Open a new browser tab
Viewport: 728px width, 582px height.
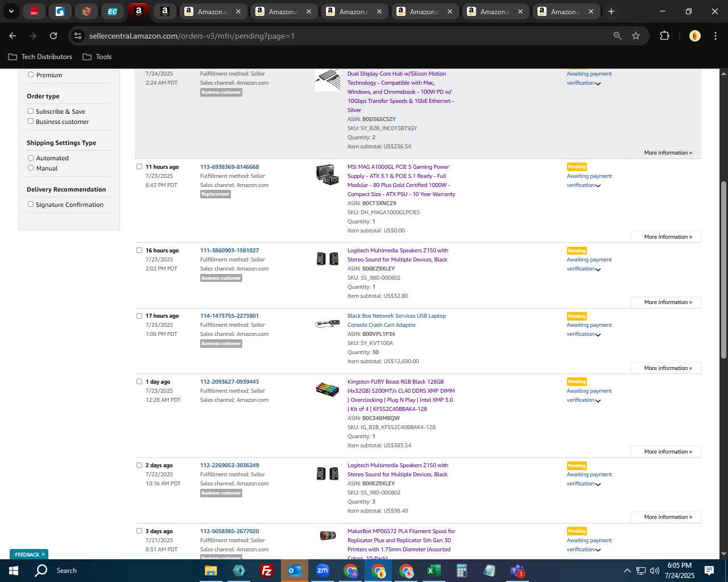coord(611,11)
